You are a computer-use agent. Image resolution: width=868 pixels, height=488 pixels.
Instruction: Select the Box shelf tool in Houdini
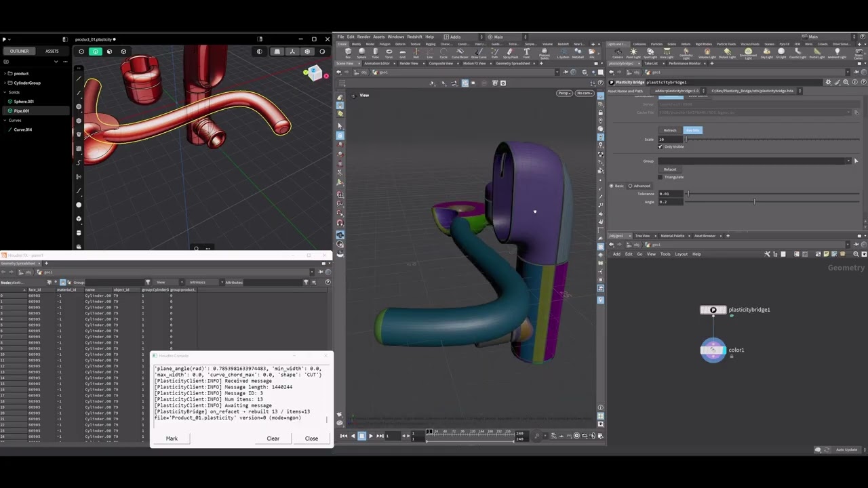click(348, 52)
